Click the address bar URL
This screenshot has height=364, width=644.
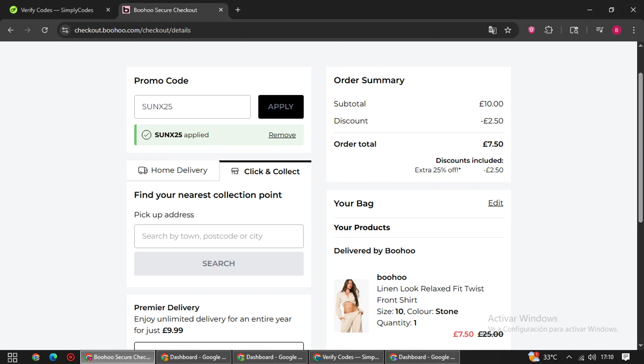click(x=133, y=30)
